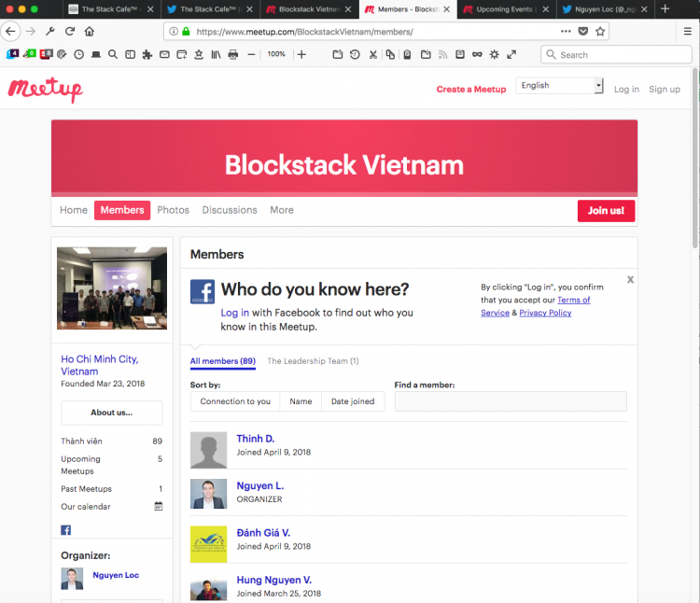This screenshot has width=700, height=603.
Task: Bookmark this page with the star
Action: point(600,31)
